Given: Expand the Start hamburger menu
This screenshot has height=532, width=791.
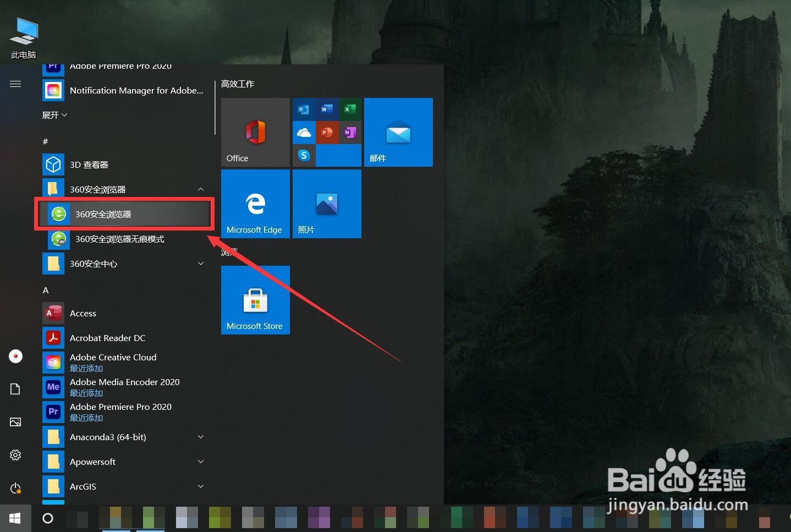Looking at the screenshot, I should coord(15,84).
